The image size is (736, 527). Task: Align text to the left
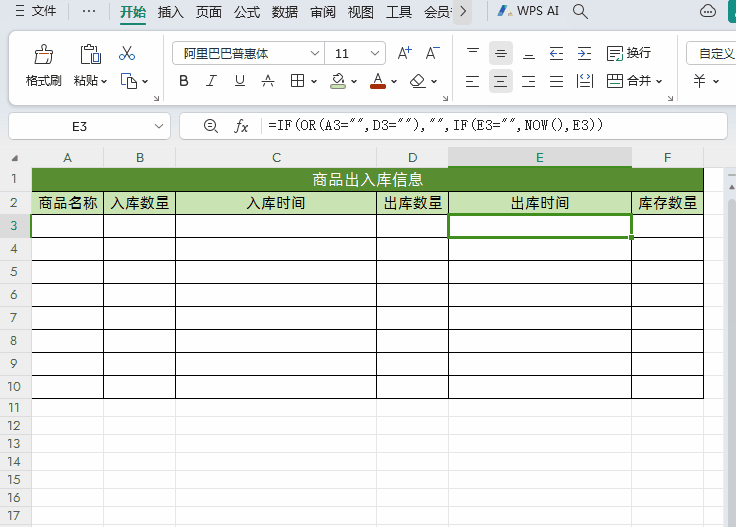coord(473,81)
